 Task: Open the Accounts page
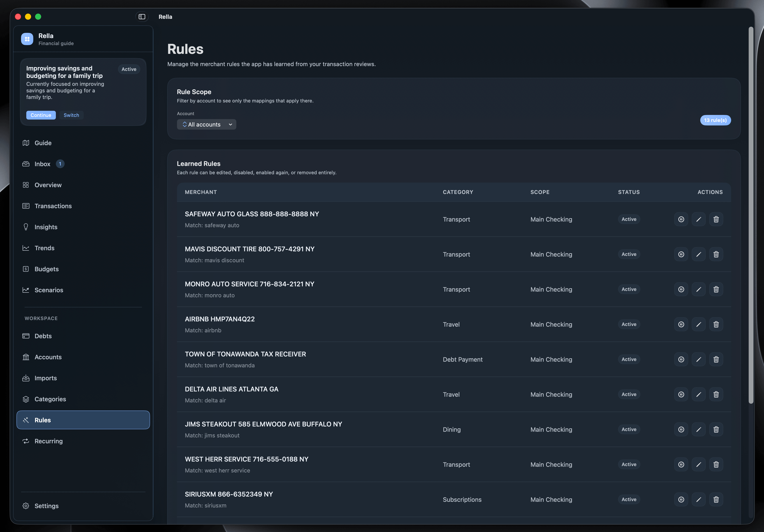[83, 357]
